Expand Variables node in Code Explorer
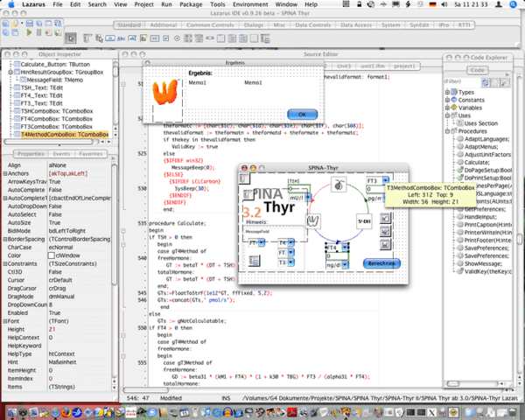 [447, 108]
